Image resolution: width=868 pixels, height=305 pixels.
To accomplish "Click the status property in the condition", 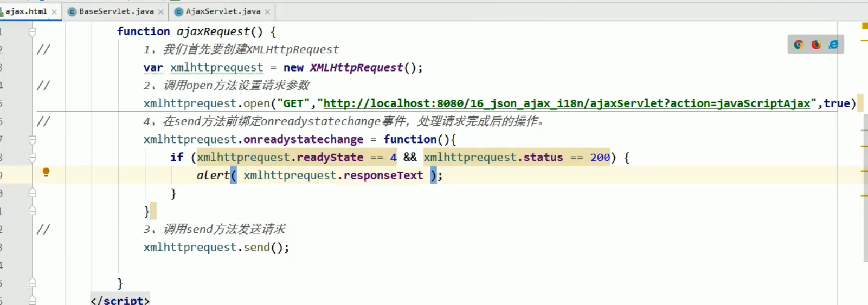I will (x=543, y=158).
